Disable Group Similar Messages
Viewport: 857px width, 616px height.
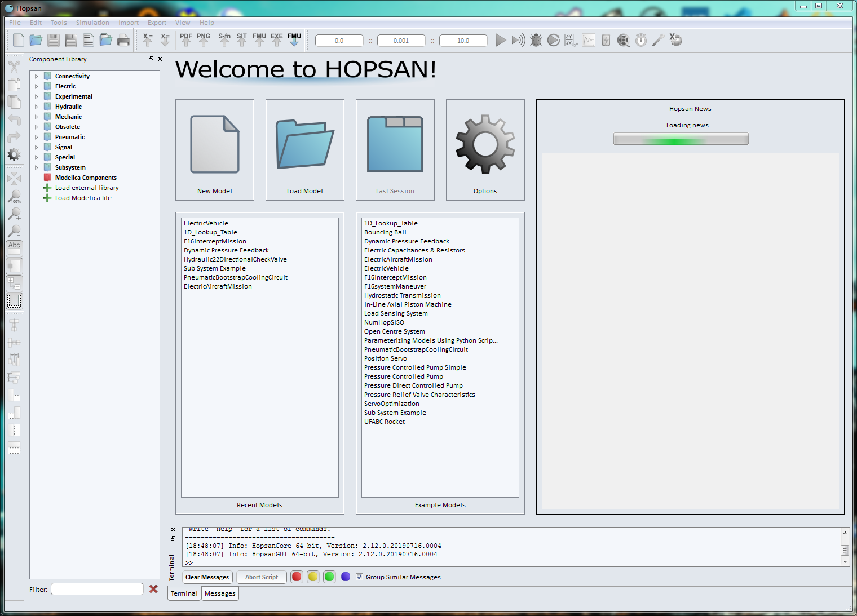click(x=359, y=577)
